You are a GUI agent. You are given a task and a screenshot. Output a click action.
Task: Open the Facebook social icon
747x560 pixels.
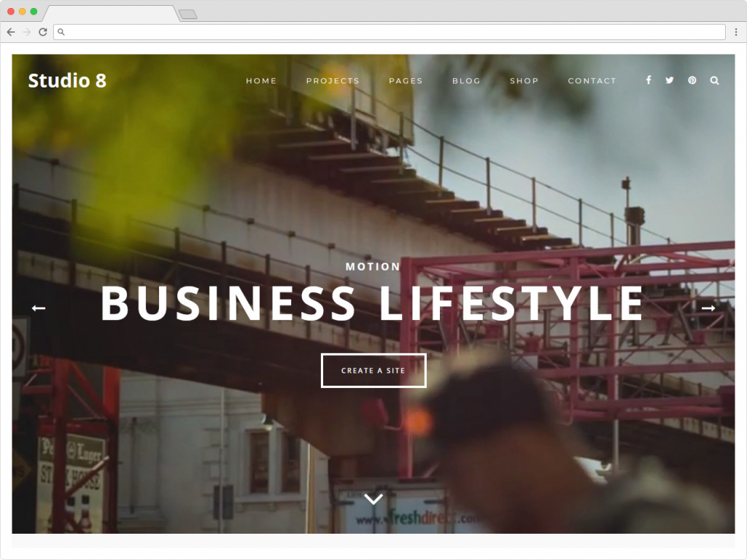click(649, 80)
